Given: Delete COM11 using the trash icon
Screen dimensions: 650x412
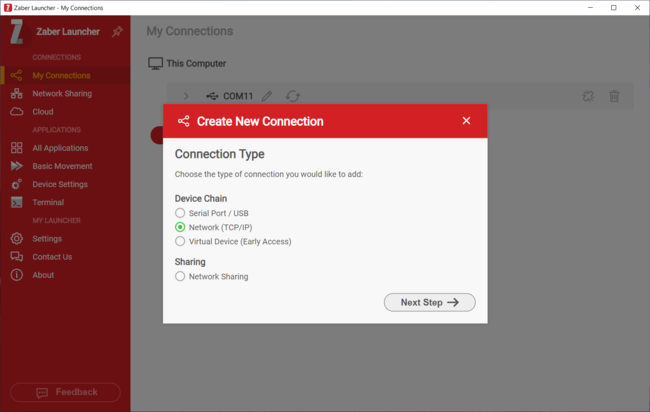Looking at the screenshot, I should tap(614, 97).
